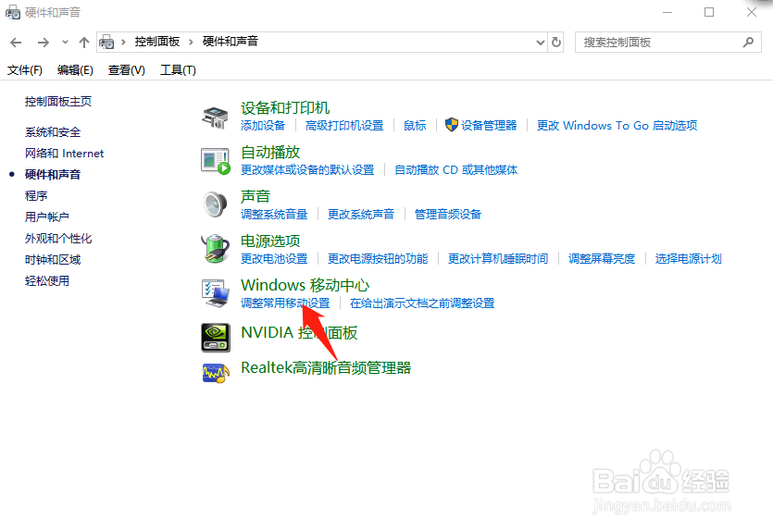Open 轻松使用 in the sidebar
The image size is (773, 532).
click(x=47, y=280)
